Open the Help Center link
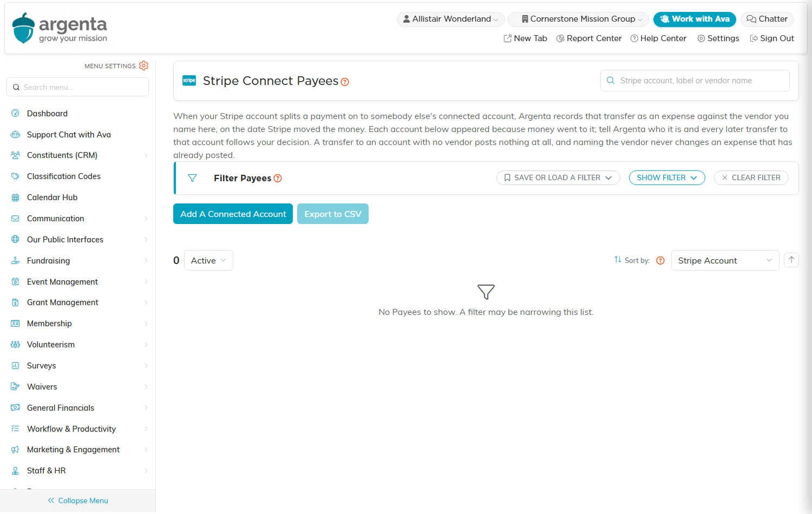 tap(658, 38)
